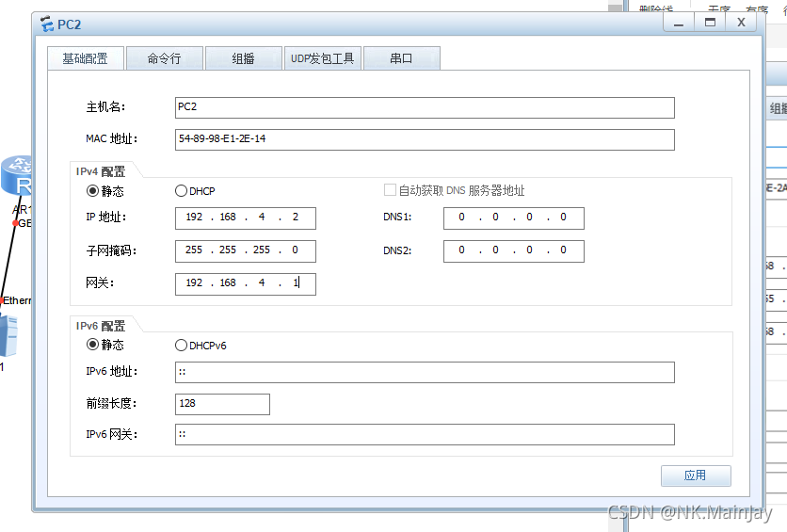This screenshot has width=787, height=532.
Task: Click the 前缀长度 field showing 128
Action: coord(222,404)
